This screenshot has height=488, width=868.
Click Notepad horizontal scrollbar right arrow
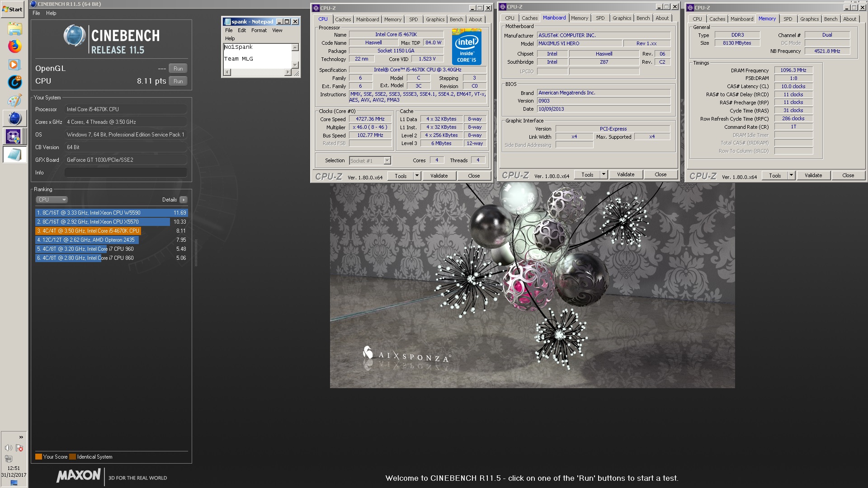288,72
